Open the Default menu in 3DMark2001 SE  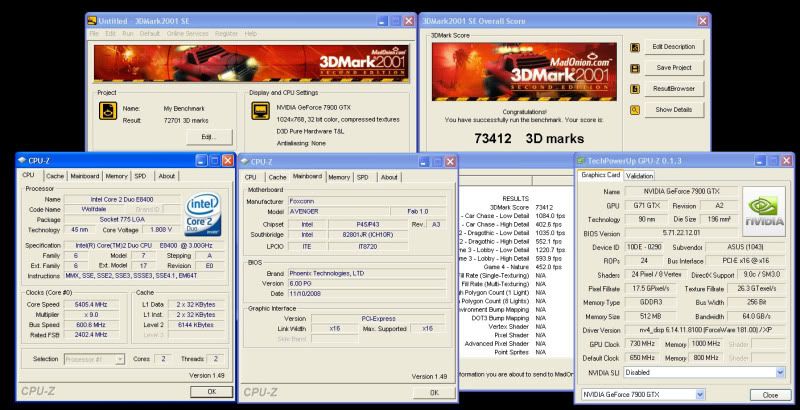pos(150,34)
